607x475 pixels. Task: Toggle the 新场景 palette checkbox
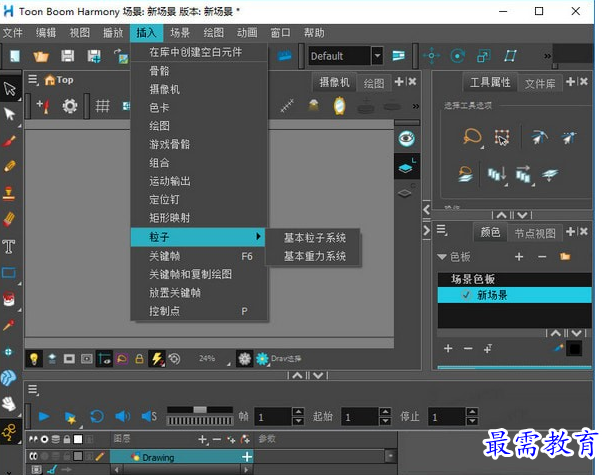point(466,295)
